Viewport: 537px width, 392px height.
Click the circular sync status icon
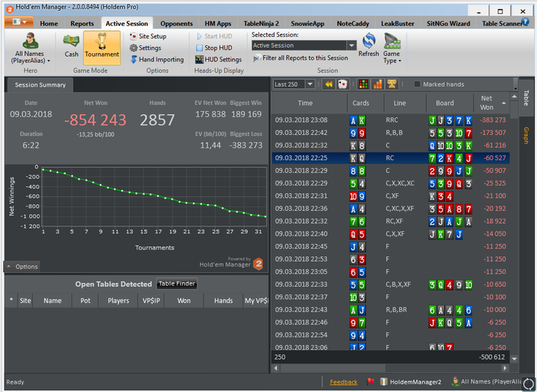[x=529, y=384]
